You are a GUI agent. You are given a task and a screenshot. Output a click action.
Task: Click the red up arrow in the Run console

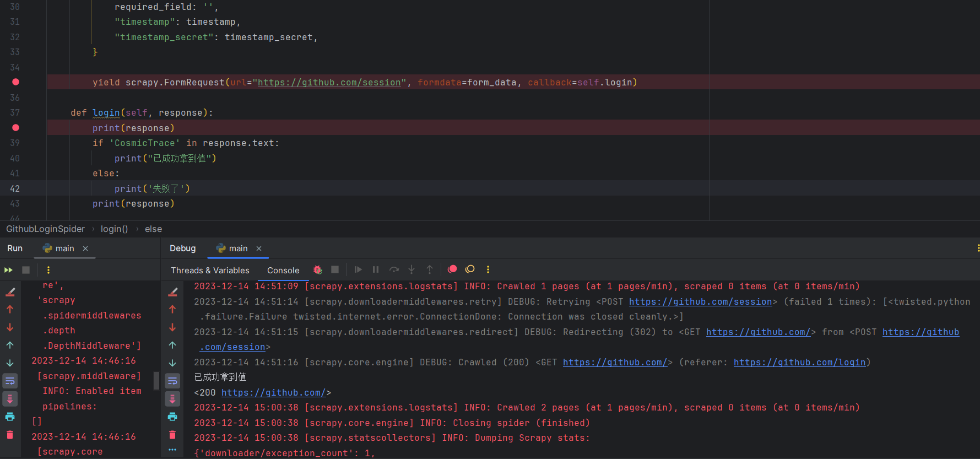point(10,309)
